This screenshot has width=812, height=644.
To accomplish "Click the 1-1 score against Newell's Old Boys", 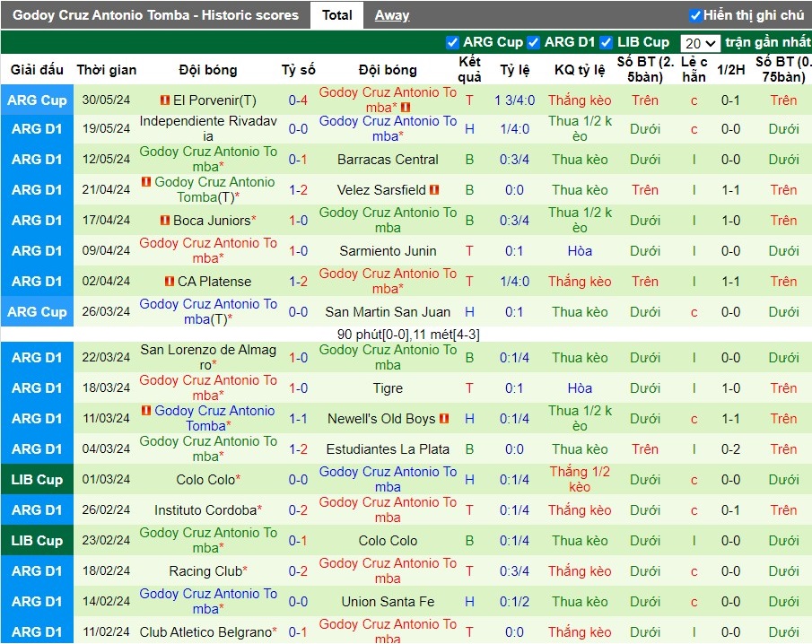I will click(x=298, y=418).
